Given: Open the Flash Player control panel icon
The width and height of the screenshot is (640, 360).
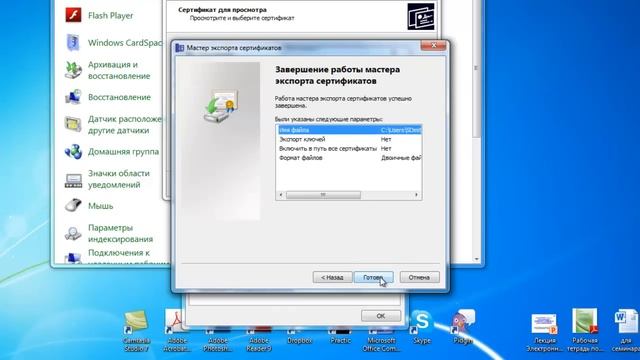Looking at the screenshot, I should (73, 16).
